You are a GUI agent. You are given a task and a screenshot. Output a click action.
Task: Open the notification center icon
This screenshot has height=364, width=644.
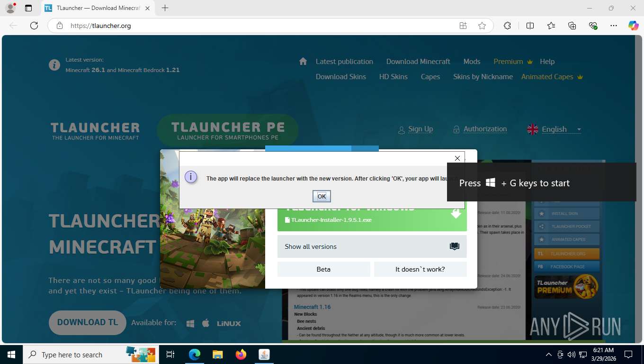[x=628, y=355]
